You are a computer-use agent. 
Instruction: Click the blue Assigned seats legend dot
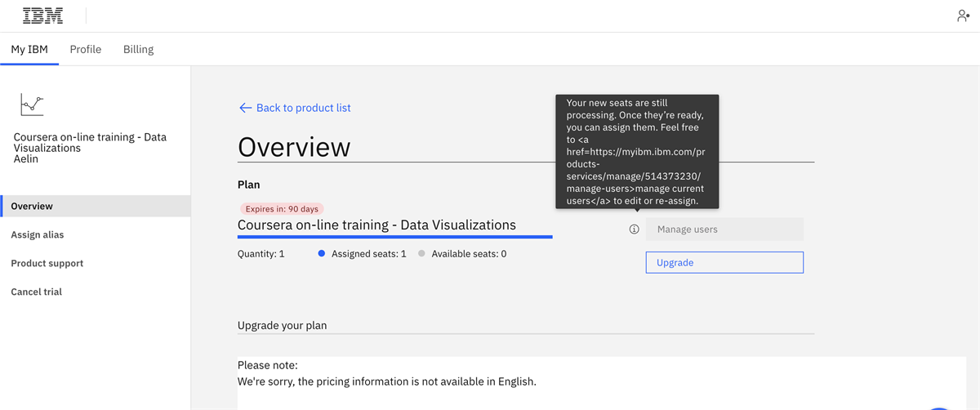(x=322, y=254)
